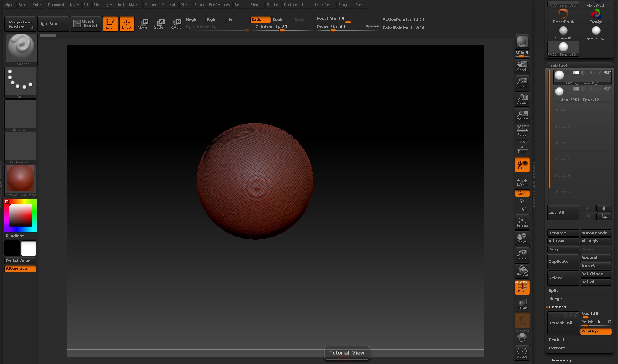The image size is (618, 364).
Task: Select the EraserBrush tool thumbnail
Action: tap(563, 16)
